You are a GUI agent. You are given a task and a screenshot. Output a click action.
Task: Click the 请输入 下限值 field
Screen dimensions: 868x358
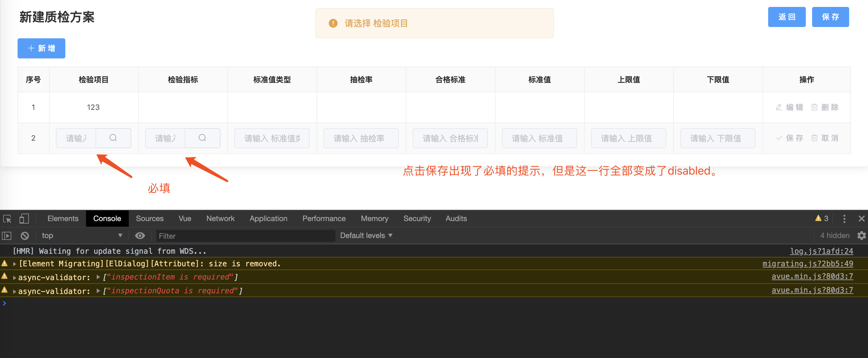(718, 138)
